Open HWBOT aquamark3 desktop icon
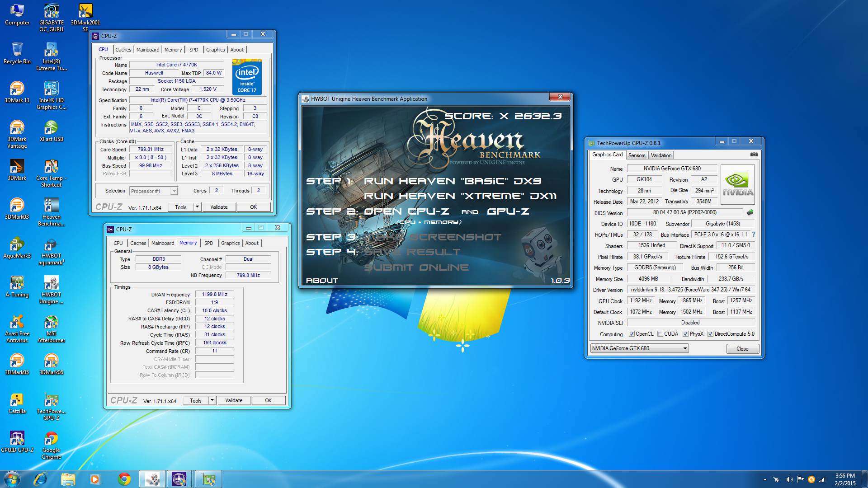The image size is (868, 488). point(51,251)
